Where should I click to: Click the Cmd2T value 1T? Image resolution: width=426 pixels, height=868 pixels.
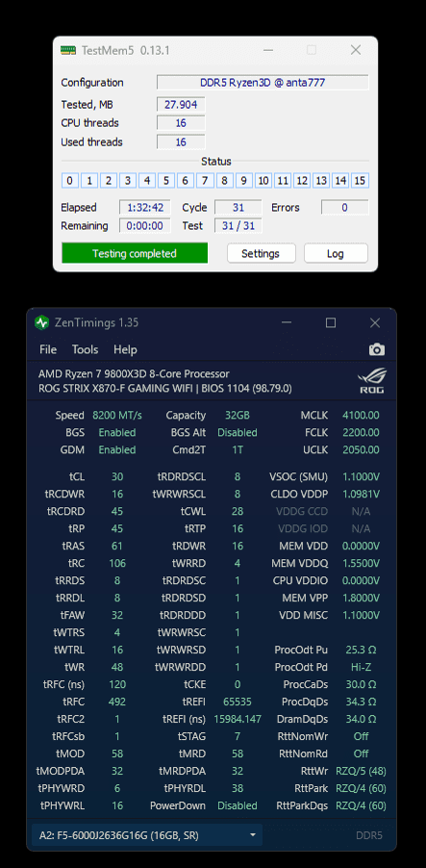coord(238,449)
